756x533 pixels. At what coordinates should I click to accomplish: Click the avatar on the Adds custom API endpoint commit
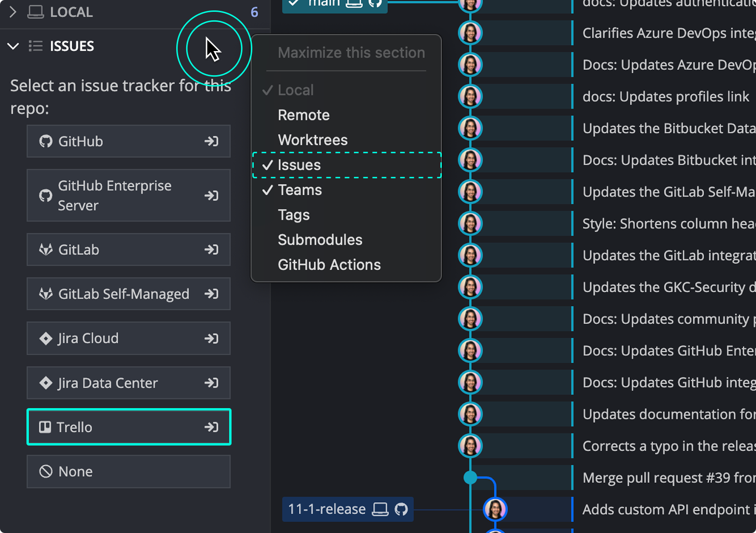tap(495, 509)
